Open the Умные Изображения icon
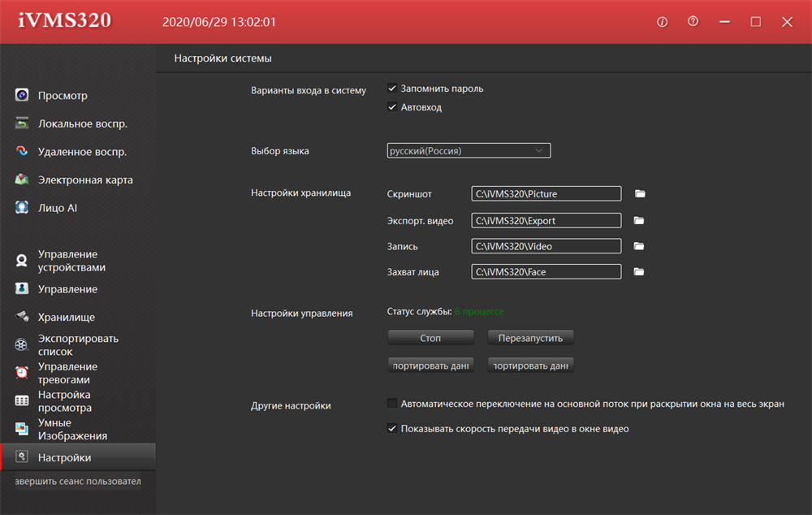812x515 pixels. pos(22,428)
